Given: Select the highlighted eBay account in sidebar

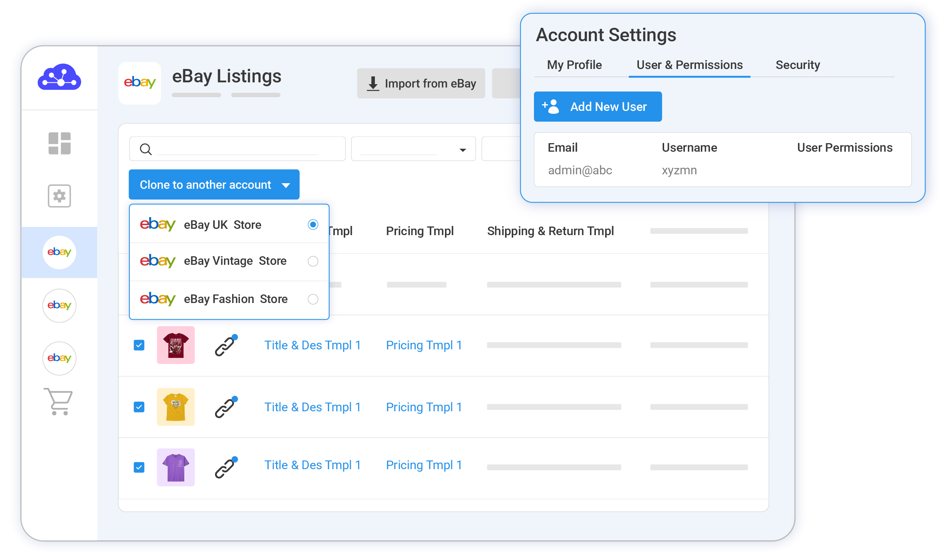Looking at the screenshot, I should coord(59,252).
